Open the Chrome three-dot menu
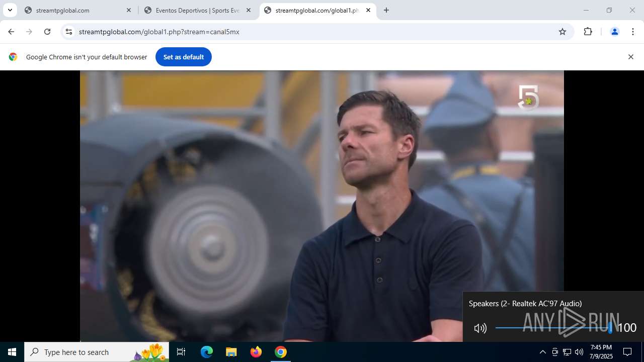This screenshot has width=644, height=362. [632, 32]
